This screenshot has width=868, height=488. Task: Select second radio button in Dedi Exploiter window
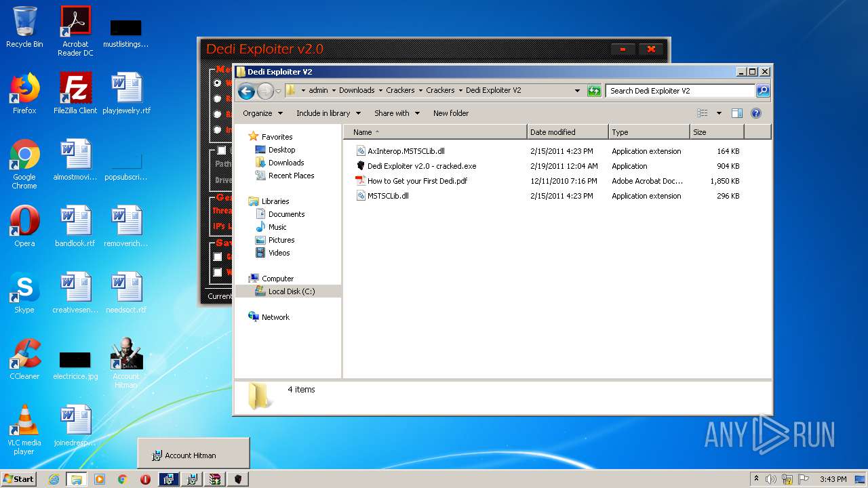pyautogui.click(x=218, y=98)
